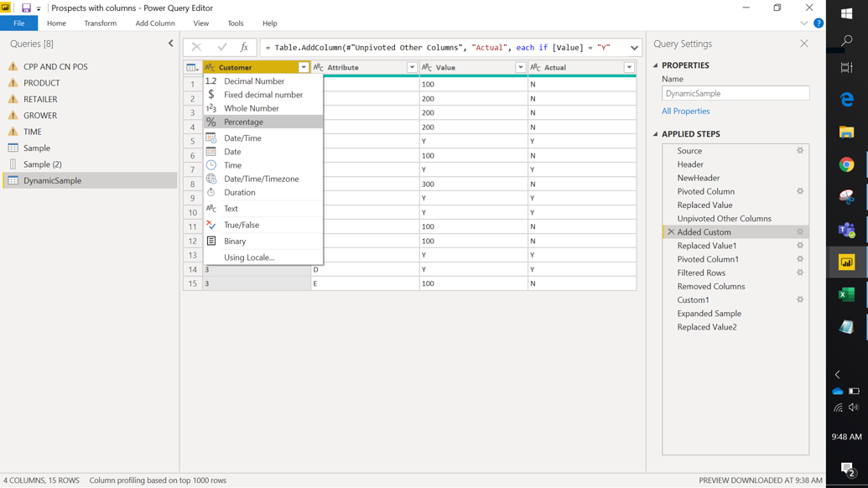This screenshot has height=488, width=868.
Task: Open settings gear for Replaced Value2 step
Action: (799, 326)
